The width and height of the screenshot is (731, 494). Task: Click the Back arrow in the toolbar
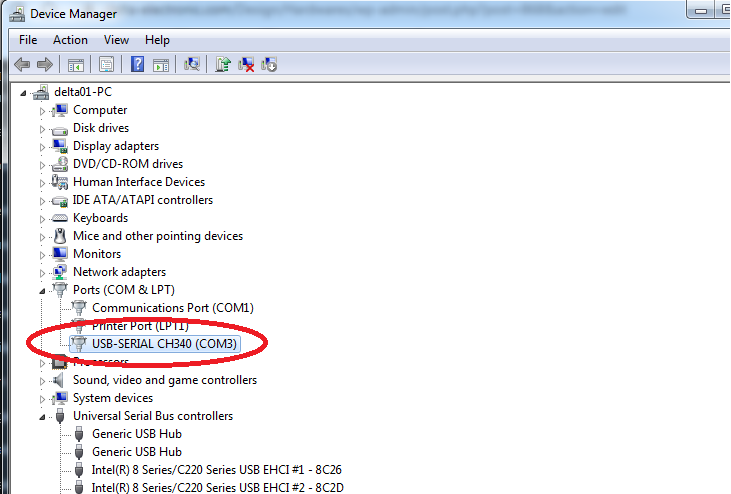22,65
